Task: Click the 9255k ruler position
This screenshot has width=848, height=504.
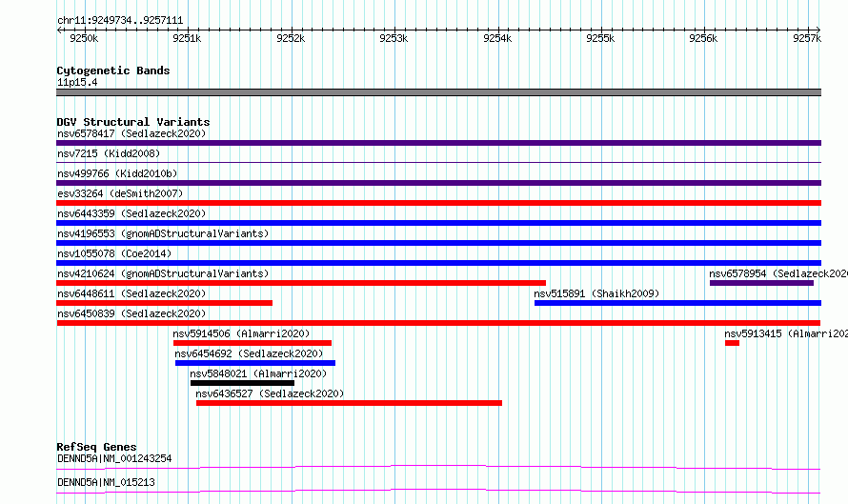Action: pyautogui.click(x=600, y=38)
